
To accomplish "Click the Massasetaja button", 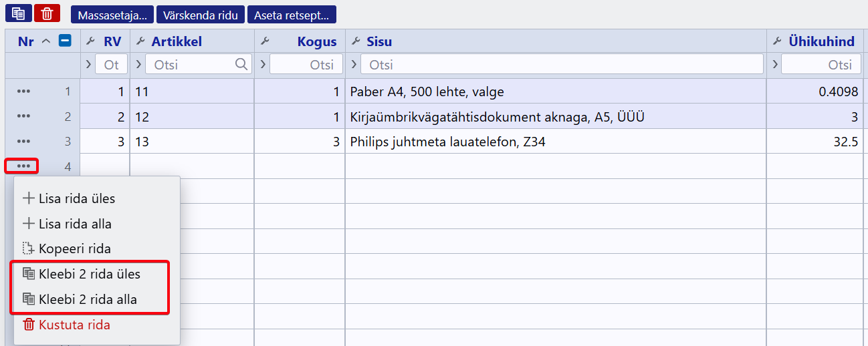I will [112, 15].
